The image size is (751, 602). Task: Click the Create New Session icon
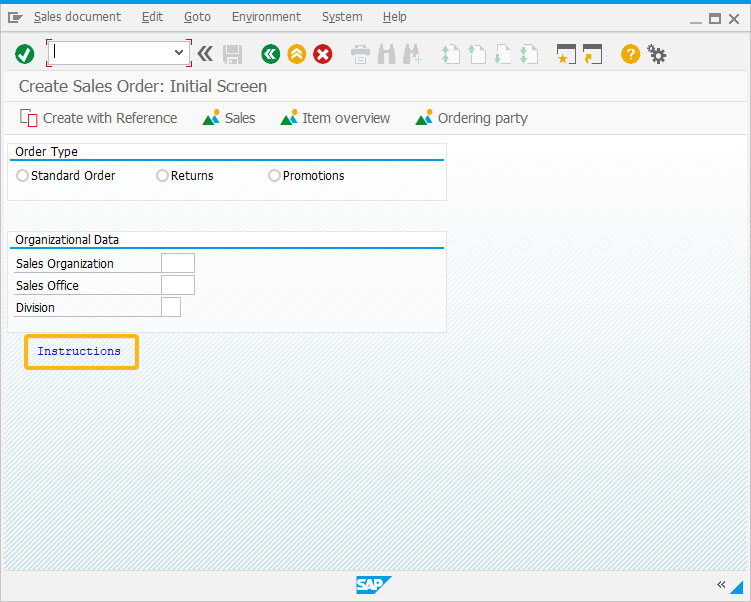(566, 54)
